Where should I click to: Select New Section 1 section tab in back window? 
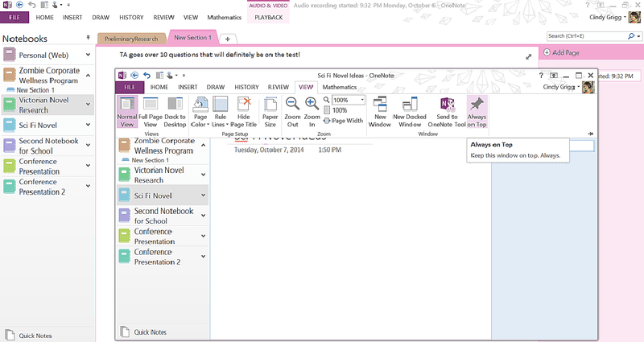pos(192,37)
